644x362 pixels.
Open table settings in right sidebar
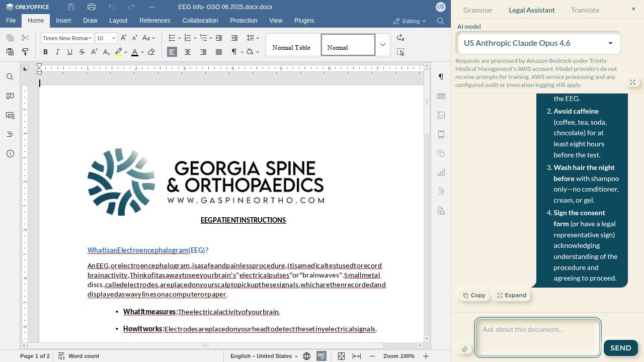[x=441, y=96]
